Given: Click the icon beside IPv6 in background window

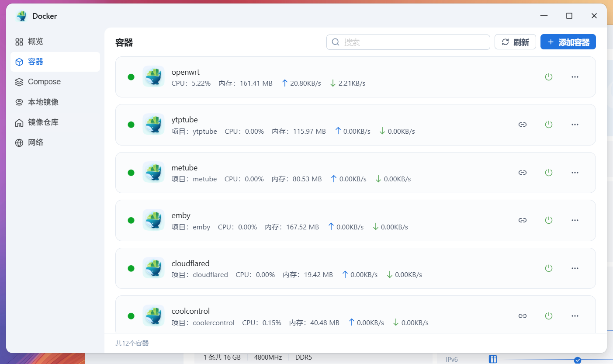Looking at the screenshot, I should click(493, 359).
